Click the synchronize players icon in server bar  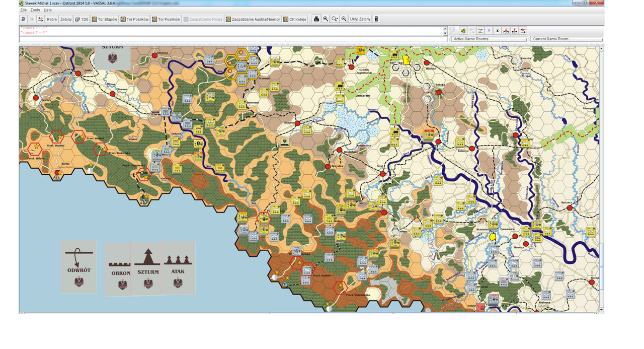click(480, 31)
